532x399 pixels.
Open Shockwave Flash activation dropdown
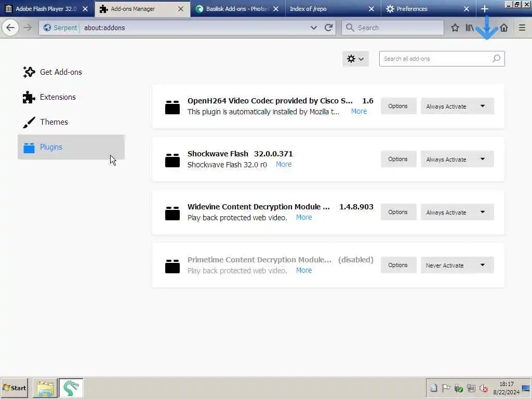[x=457, y=159]
